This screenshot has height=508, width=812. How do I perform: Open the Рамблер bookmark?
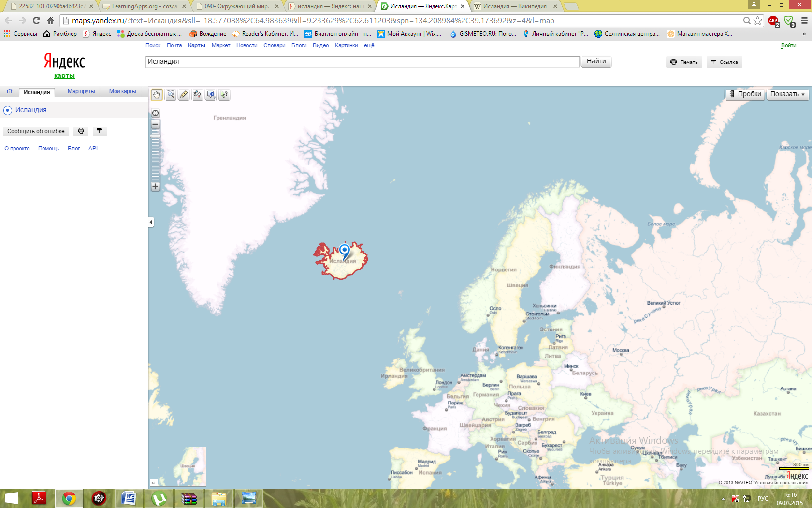coord(60,34)
